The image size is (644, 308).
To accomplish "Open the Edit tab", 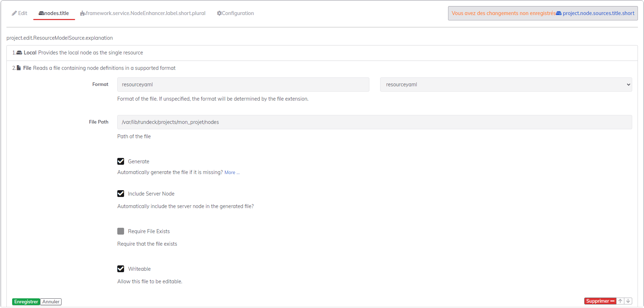I will click(x=19, y=13).
